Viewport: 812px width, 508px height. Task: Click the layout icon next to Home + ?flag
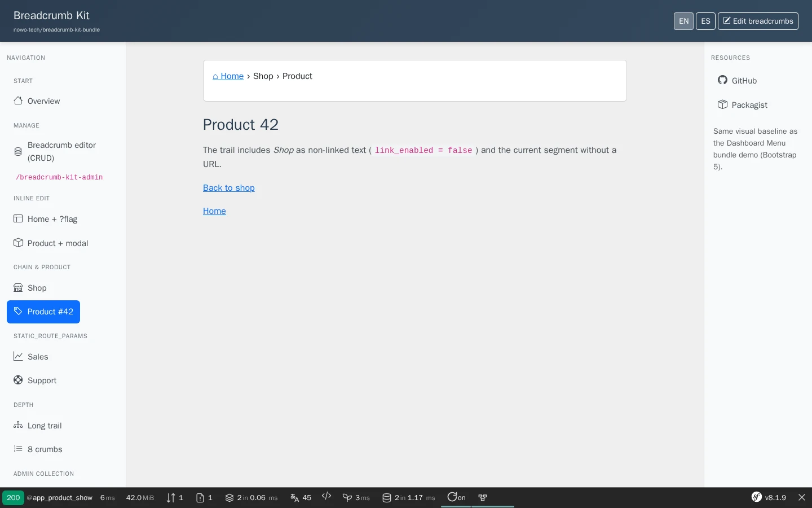coord(18,218)
